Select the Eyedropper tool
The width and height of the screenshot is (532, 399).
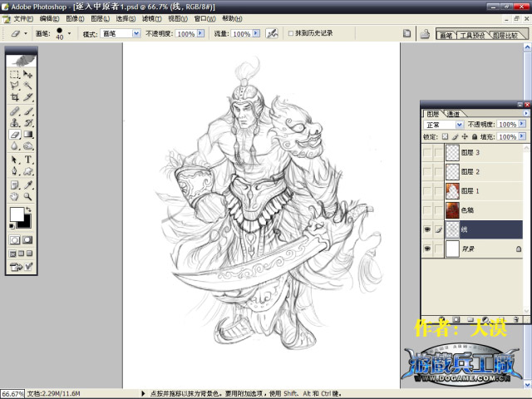[28, 185]
